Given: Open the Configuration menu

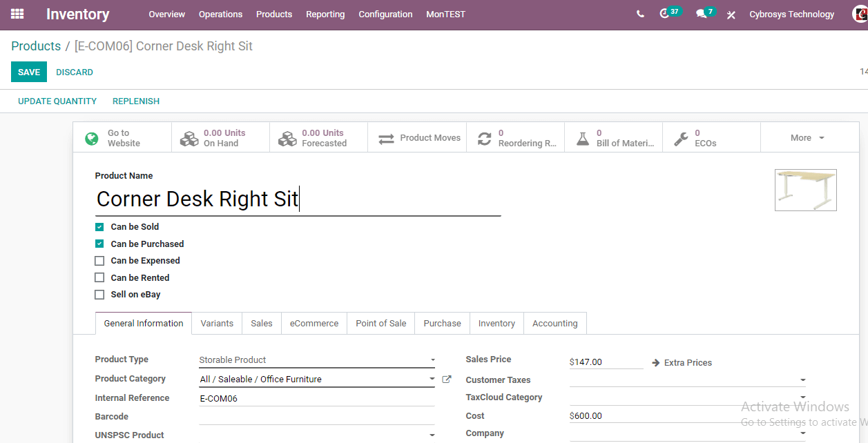Looking at the screenshot, I should (385, 14).
